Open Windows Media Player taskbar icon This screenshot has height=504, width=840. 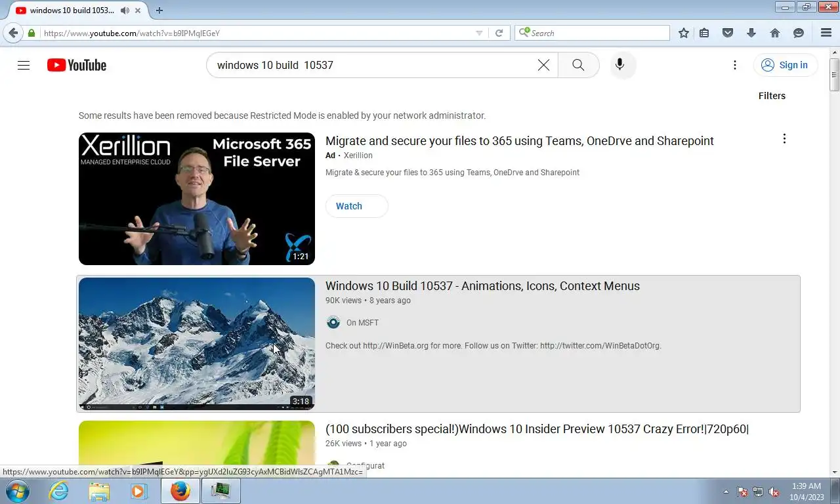(x=139, y=491)
